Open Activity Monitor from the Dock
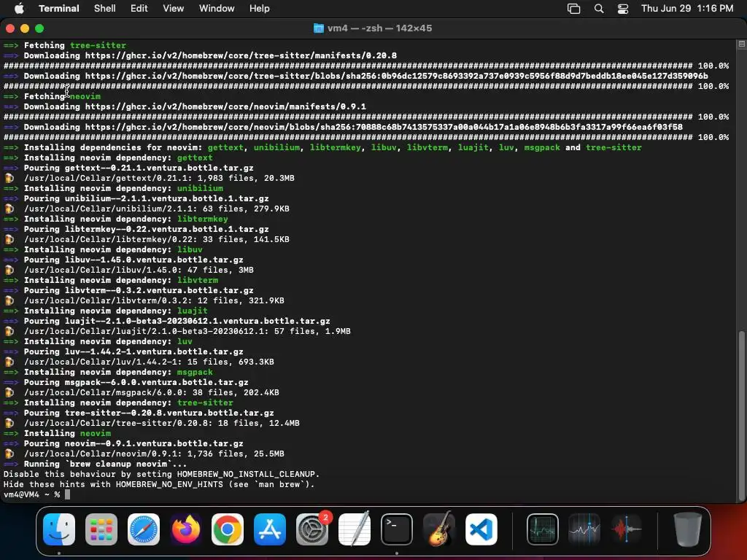This screenshot has height=560, width=747. [543, 529]
